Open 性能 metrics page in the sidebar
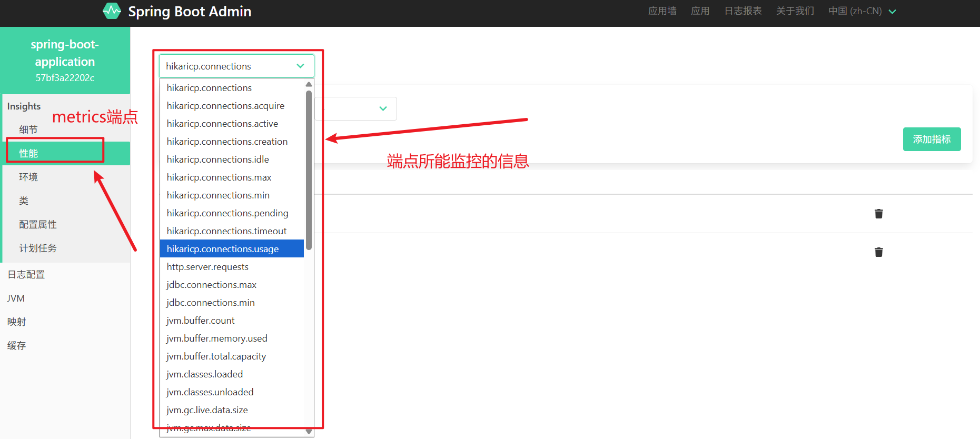The width and height of the screenshot is (980, 439). [66, 153]
